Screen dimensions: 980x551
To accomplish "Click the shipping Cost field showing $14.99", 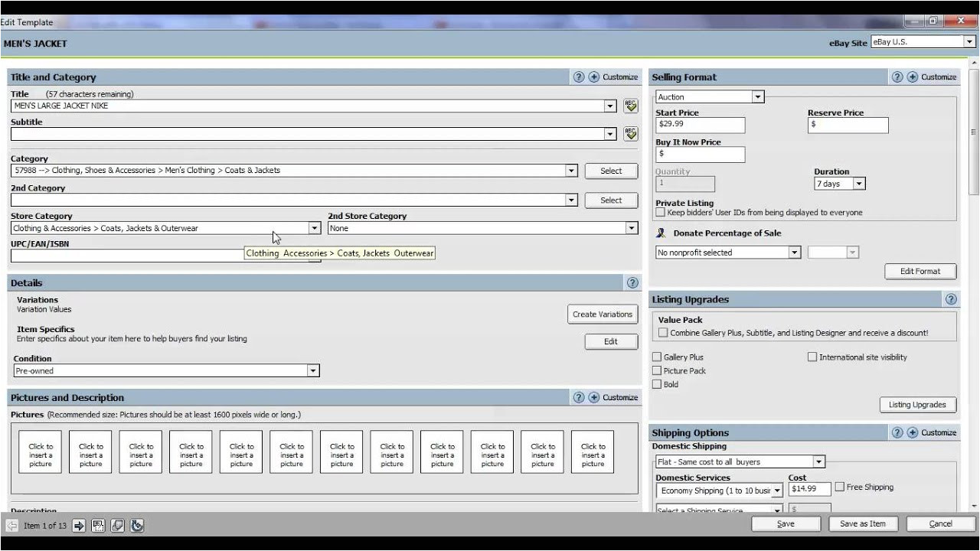I will (x=809, y=489).
